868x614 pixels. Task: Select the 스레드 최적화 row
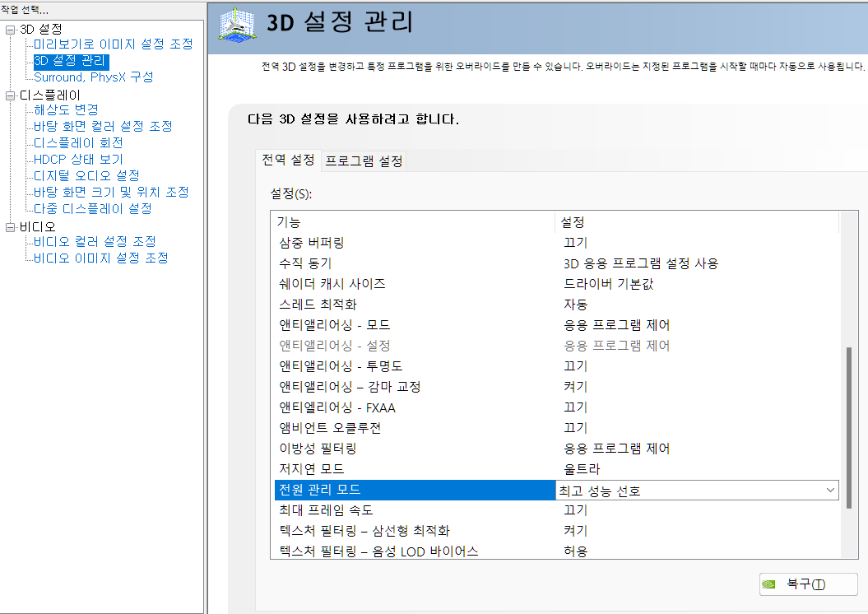tap(556, 304)
